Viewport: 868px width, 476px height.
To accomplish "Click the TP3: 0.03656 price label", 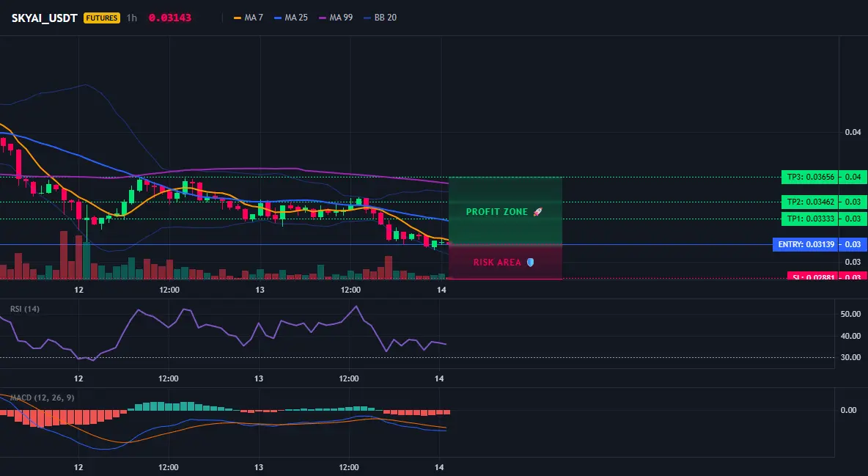I will [x=809, y=177].
